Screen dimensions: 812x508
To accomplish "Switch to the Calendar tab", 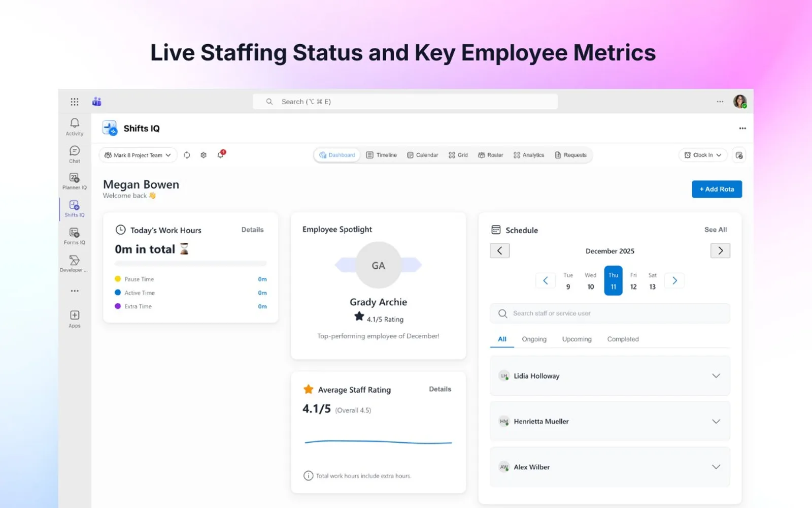I will (x=422, y=155).
